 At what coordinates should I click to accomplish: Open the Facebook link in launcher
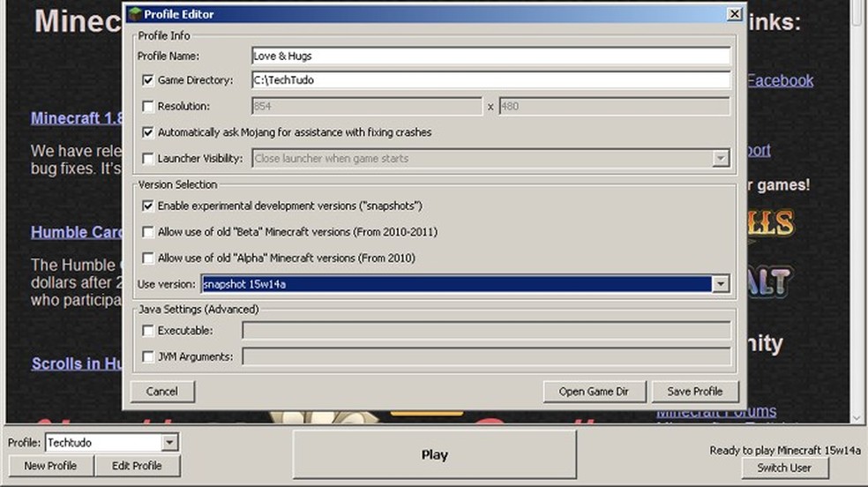(780, 81)
